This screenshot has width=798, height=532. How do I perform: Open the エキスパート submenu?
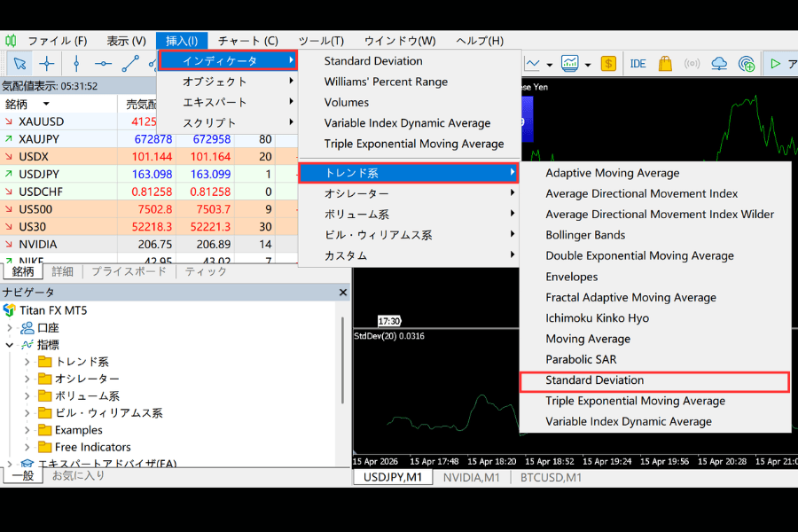tap(228, 102)
